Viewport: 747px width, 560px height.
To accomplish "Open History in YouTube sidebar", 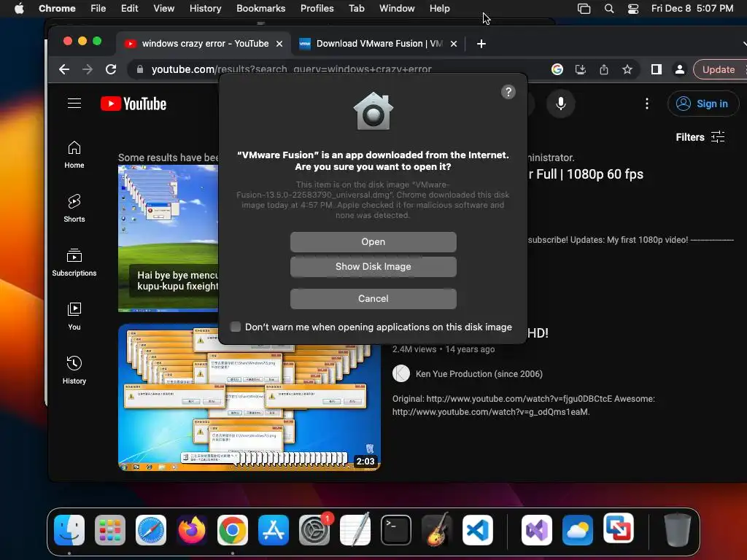I will pos(74,370).
